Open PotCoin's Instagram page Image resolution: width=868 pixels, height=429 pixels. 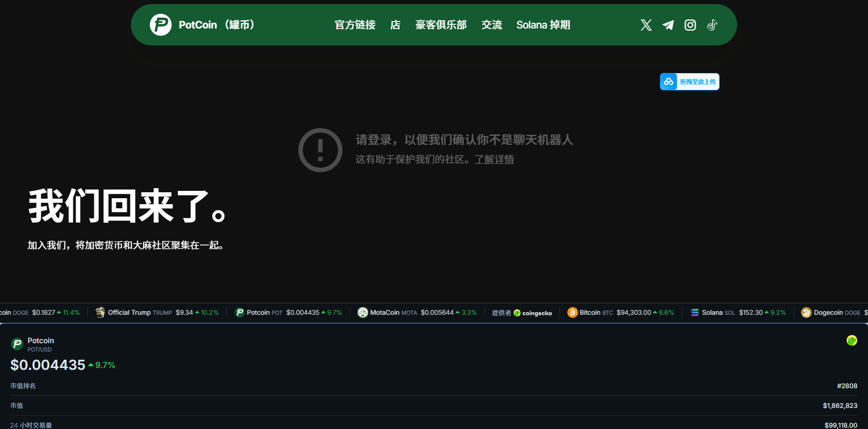(690, 25)
